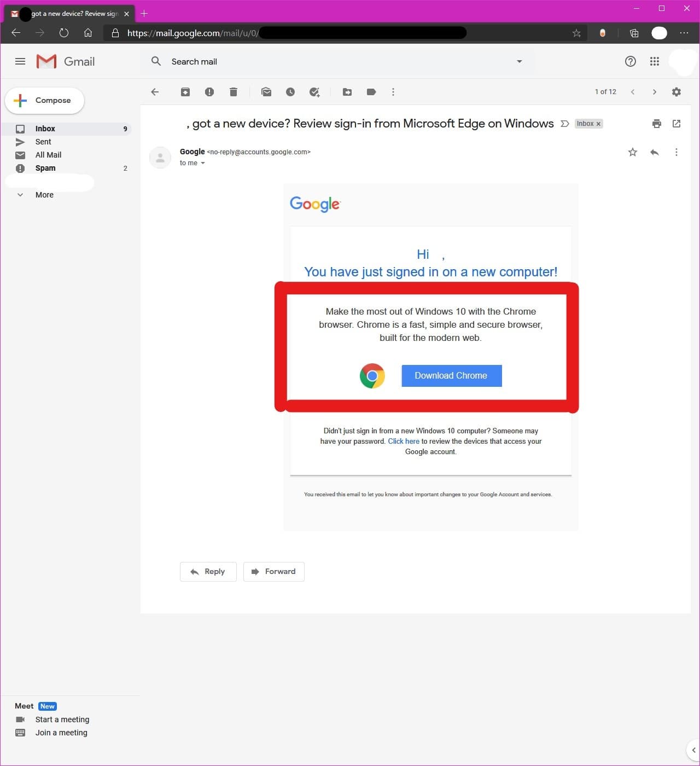The image size is (700, 766).
Task: Add the email to Tasks
Action: [314, 92]
